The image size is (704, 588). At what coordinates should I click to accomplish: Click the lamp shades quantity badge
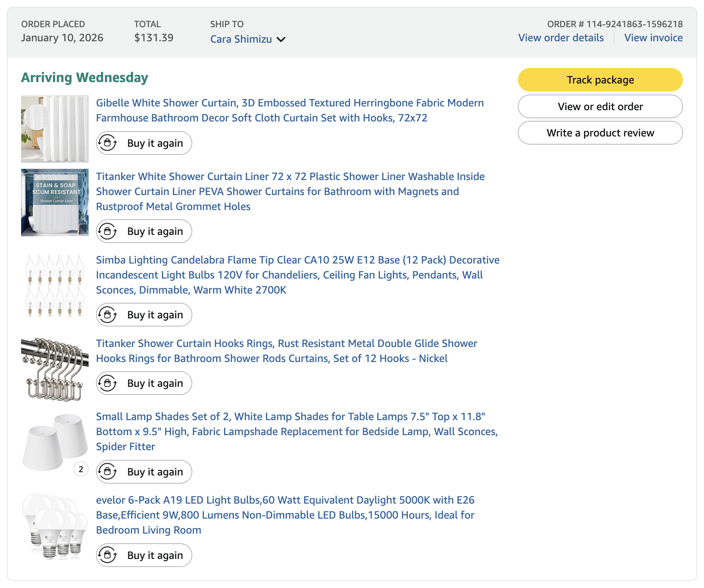click(81, 469)
